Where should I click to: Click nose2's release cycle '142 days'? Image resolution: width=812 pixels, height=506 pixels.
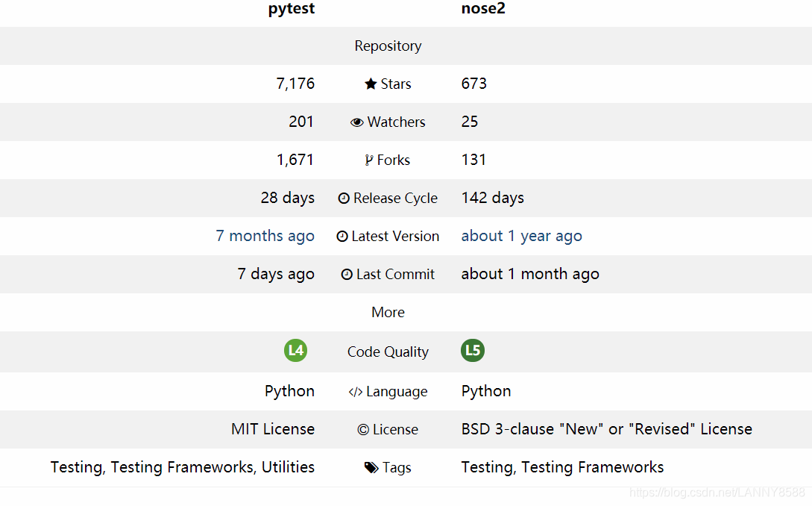pos(492,198)
